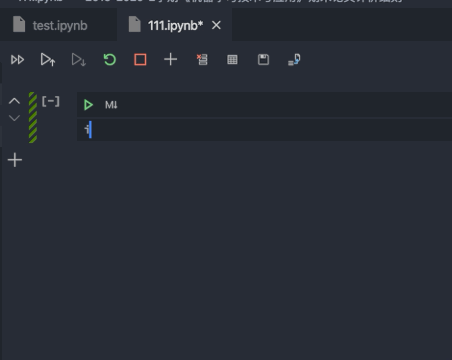Run the cell with green play button
452x360 pixels.
click(88, 105)
